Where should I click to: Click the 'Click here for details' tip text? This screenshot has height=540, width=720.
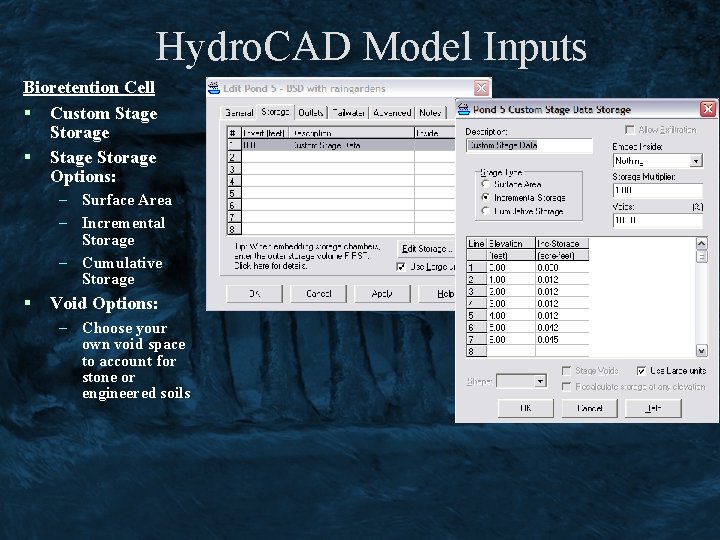click(270, 266)
